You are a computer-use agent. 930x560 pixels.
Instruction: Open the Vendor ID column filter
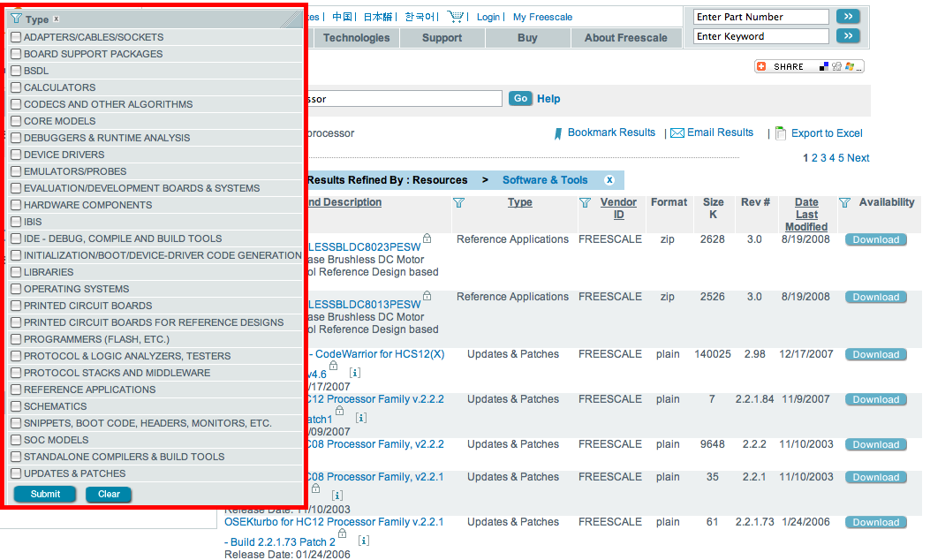pyautogui.click(x=585, y=203)
